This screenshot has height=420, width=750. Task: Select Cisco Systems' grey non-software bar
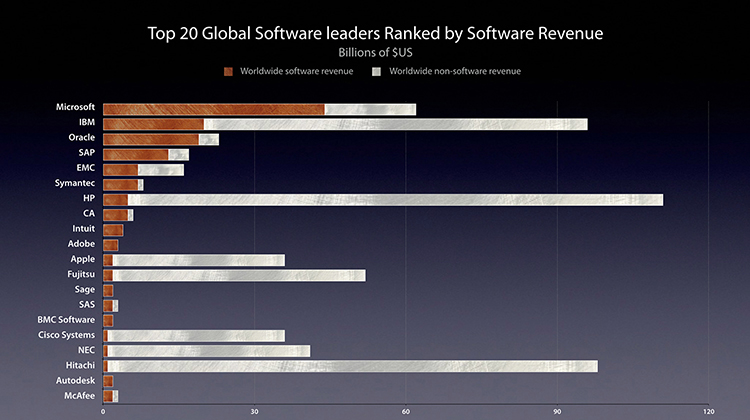pyautogui.click(x=196, y=336)
